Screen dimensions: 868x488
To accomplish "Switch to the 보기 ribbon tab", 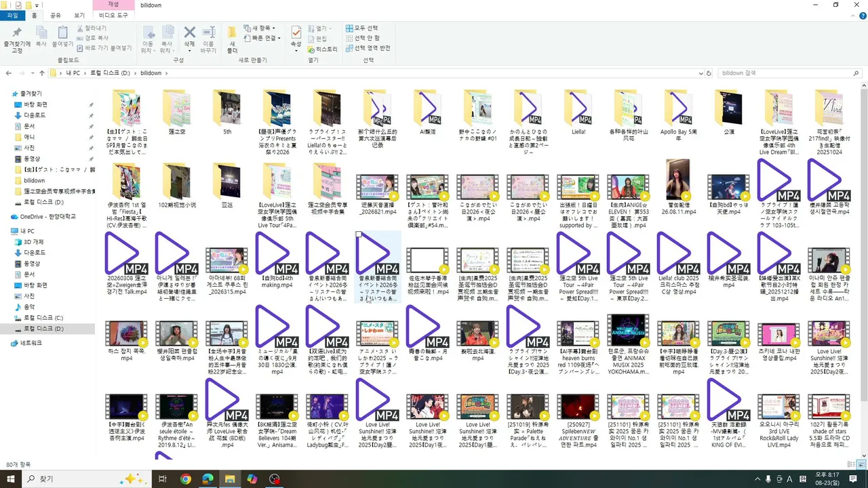I will point(79,15).
